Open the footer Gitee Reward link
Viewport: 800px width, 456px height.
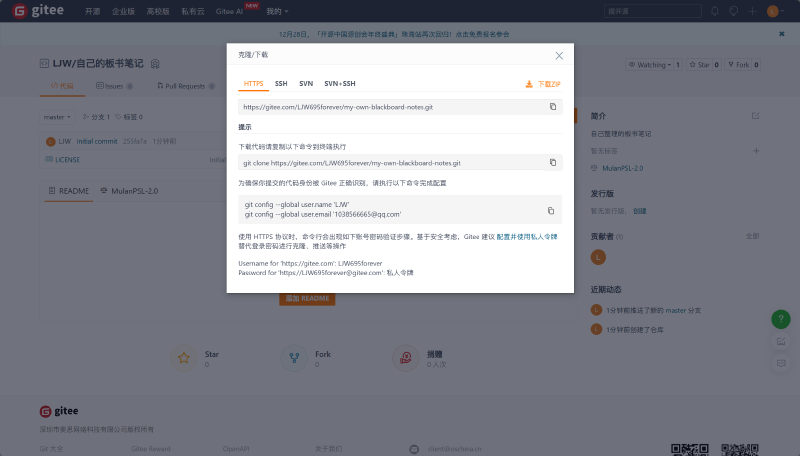coord(151,449)
